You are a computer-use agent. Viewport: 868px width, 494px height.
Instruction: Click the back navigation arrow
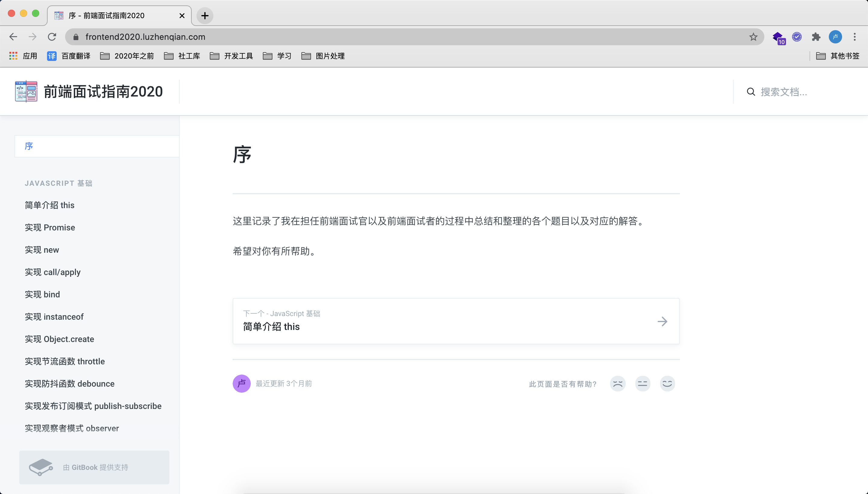13,37
